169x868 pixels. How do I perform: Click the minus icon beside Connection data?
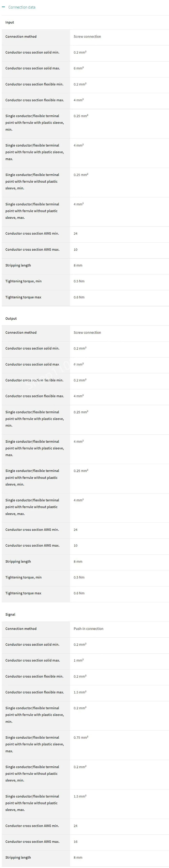coord(3,7)
